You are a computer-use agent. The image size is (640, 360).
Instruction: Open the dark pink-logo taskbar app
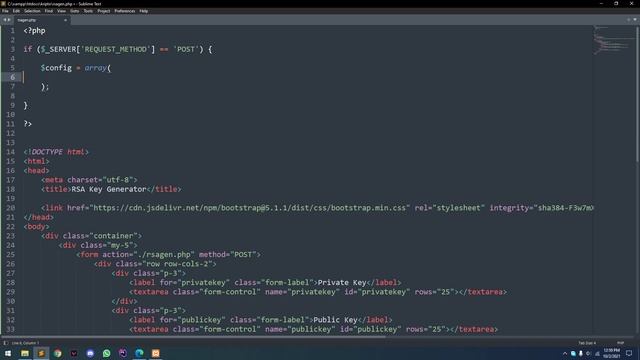74,353
